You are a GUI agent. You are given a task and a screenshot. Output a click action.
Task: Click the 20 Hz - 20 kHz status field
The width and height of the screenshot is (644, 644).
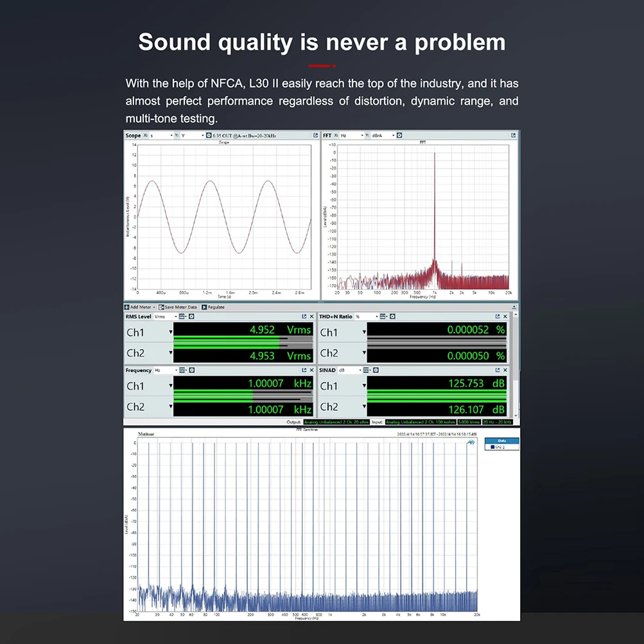click(497, 422)
